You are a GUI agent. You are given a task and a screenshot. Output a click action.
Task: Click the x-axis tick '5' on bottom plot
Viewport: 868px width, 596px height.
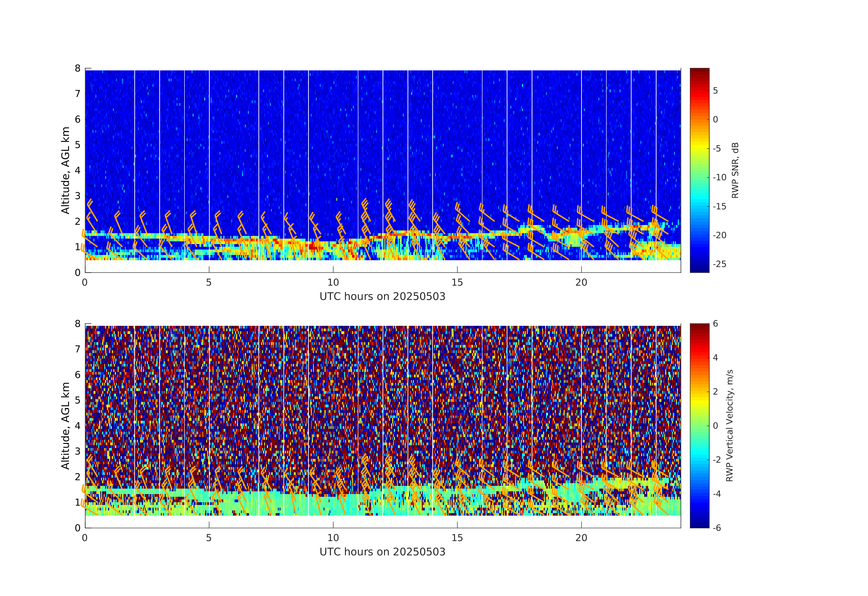pos(209,538)
